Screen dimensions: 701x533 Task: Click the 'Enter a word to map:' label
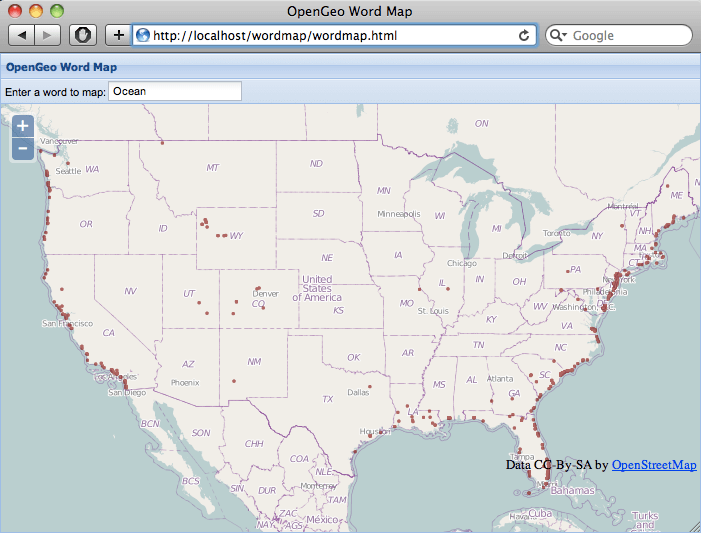tap(55, 92)
